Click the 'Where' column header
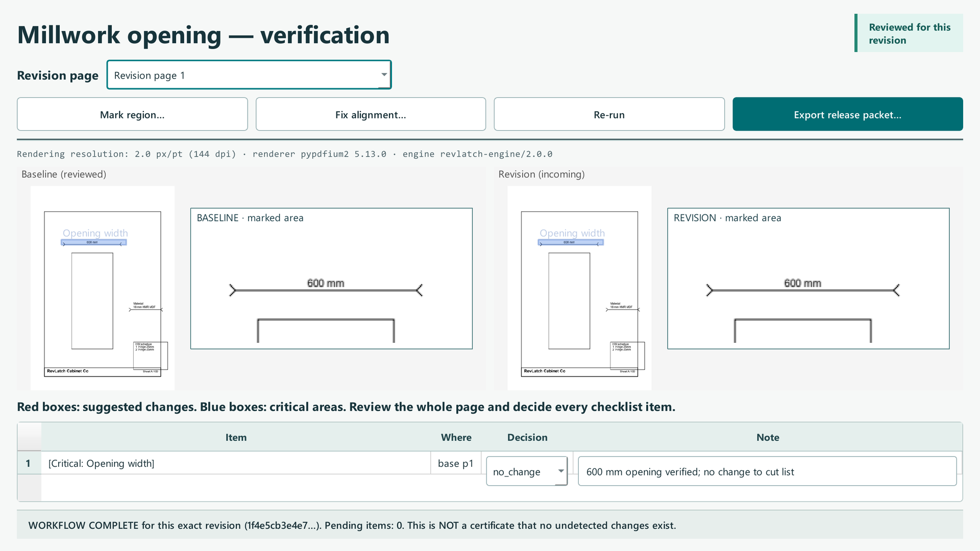980x551 pixels. [456, 437]
